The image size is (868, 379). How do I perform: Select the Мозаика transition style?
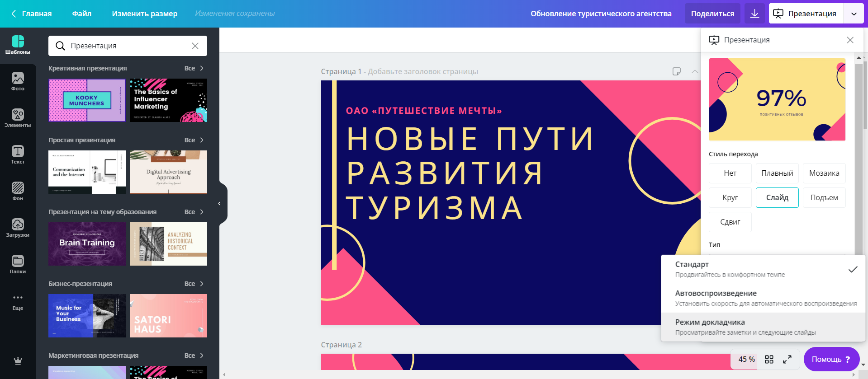point(824,173)
